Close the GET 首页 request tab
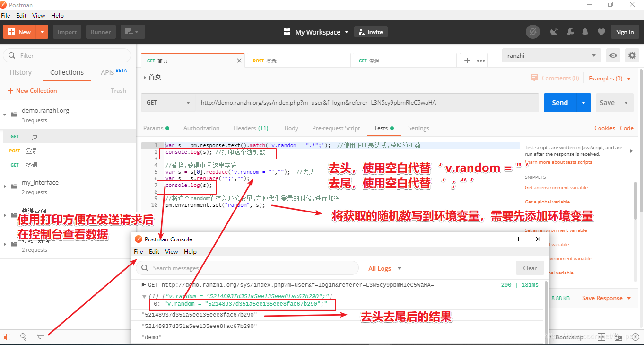644x345 pixels. point(239,61)
